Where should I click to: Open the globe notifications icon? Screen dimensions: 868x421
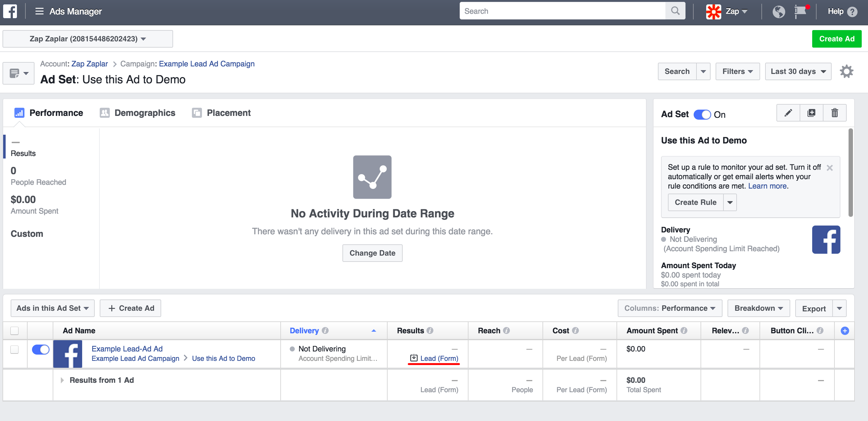click(x=778, y=12)
